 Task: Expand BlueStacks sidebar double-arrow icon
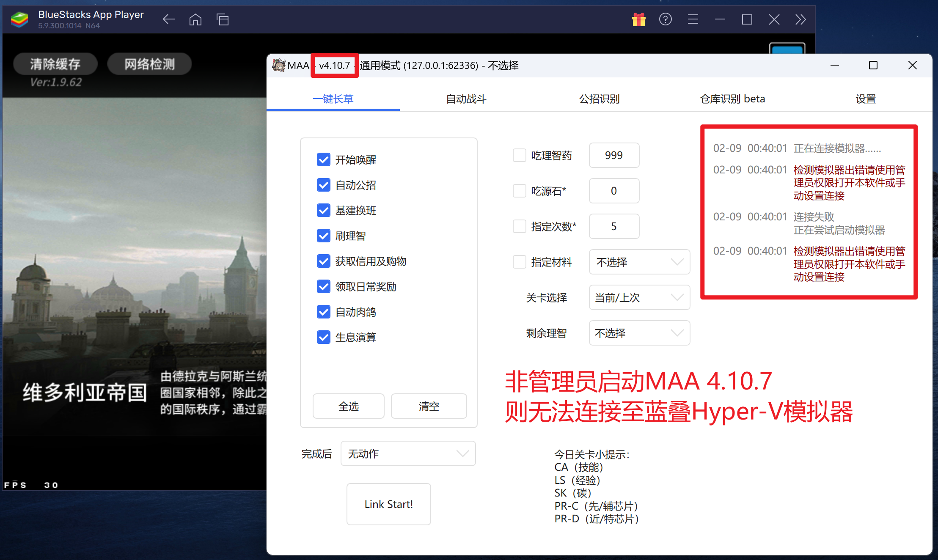tap(800, 19)
